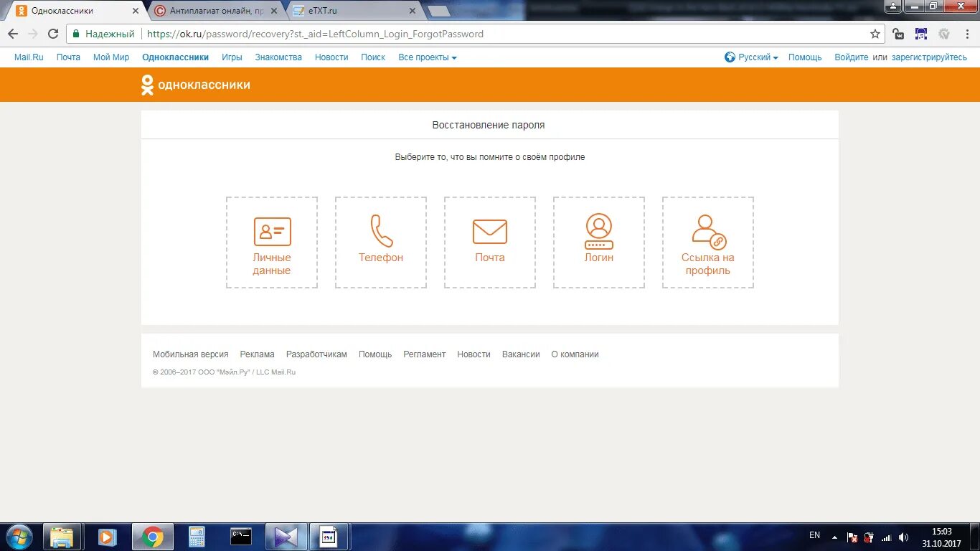Viewport: 980px width, 551px height.
Task: Click the Одноклассники logo in orange header
Action: [x=196, y=85]
